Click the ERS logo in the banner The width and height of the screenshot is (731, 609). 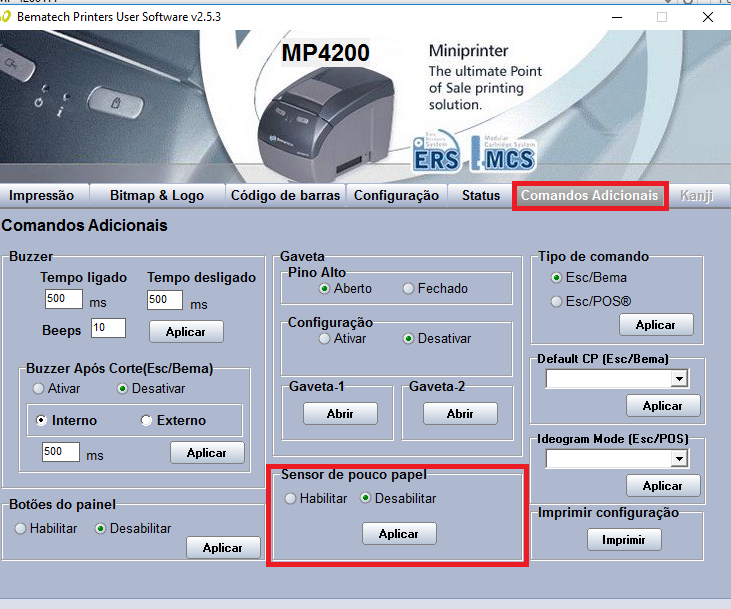[436, 154]
